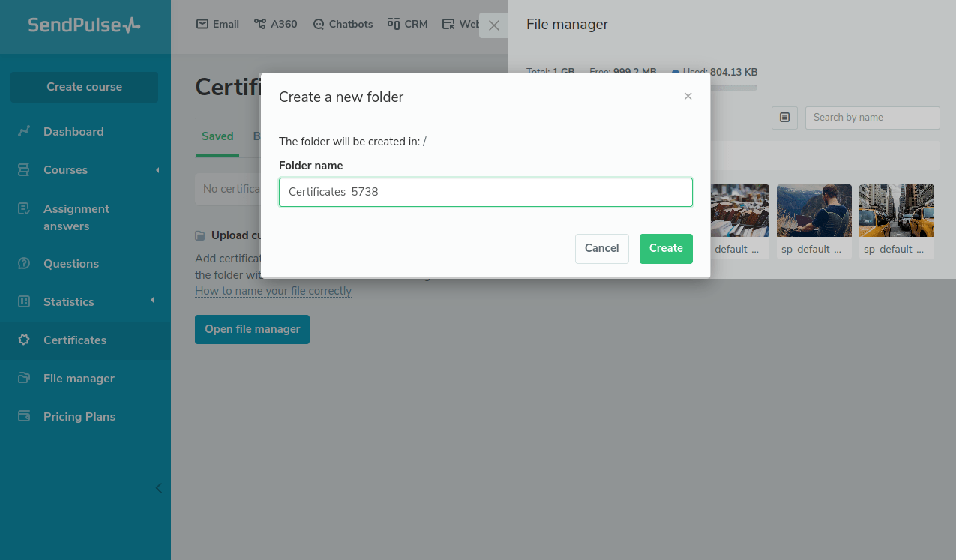
Task: Click the list view icon in File manager
Action: coord(784,118)
